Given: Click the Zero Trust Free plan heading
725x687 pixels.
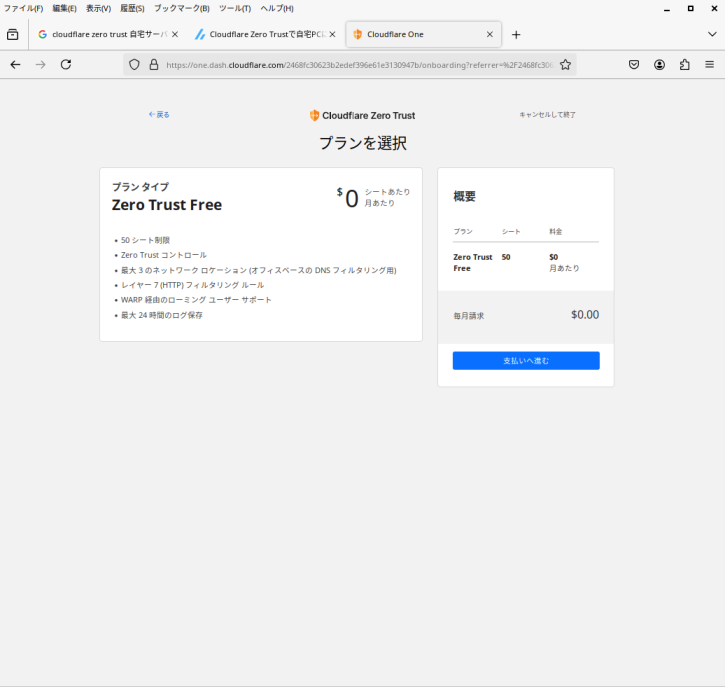Looking at the screenshot, I should 166,205.
